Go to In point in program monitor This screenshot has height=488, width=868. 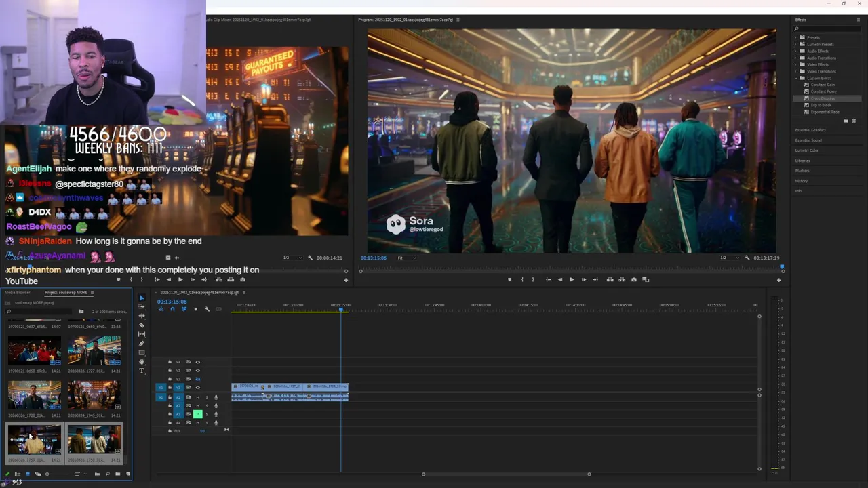pos(549,279)
